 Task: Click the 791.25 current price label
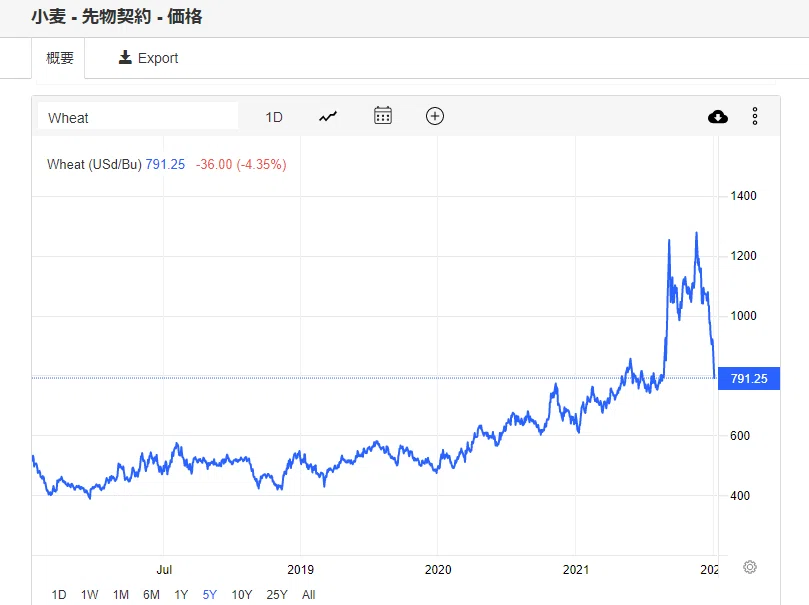click(749, 379)
